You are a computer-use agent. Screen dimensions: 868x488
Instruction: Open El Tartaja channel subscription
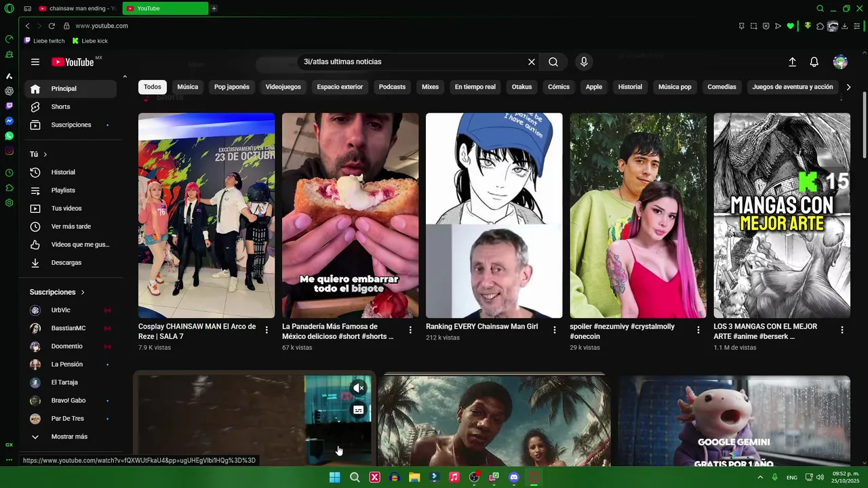(x=71, y=382)
